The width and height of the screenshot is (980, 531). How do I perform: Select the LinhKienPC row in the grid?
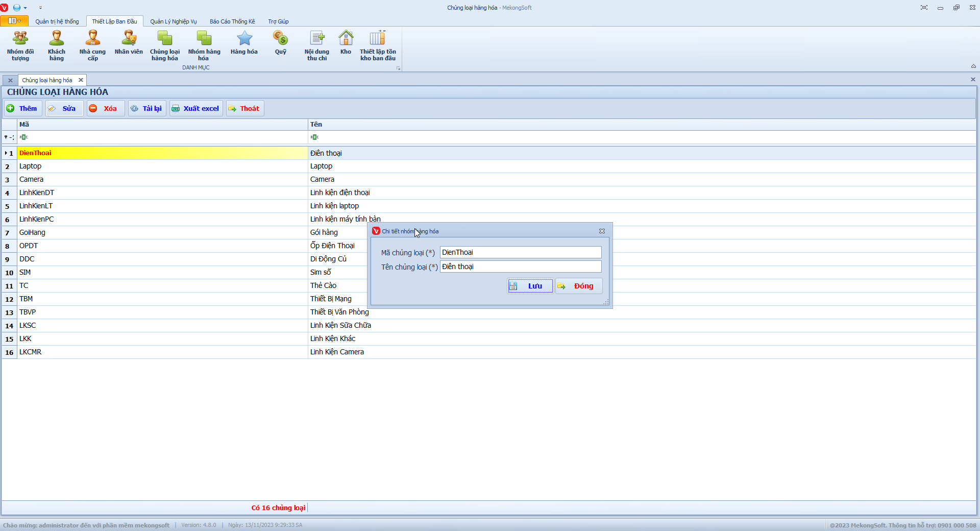(37, 219)
